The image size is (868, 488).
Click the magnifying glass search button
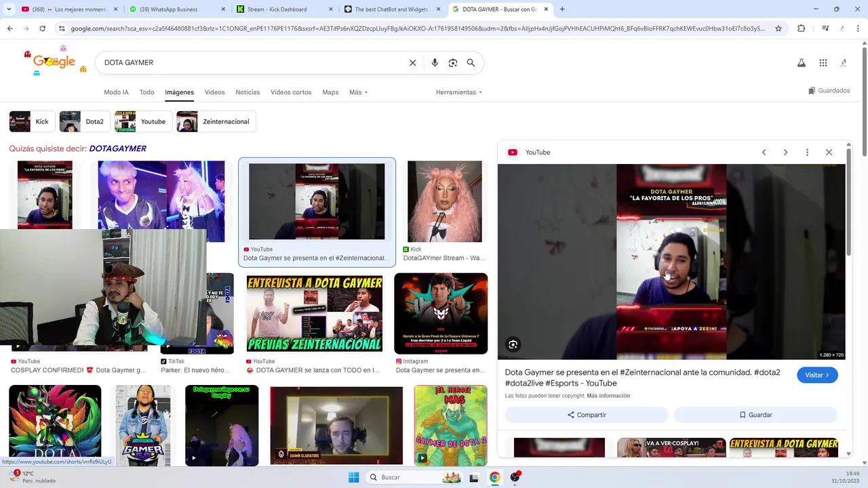pyautogui.click(x=471, y=62)
